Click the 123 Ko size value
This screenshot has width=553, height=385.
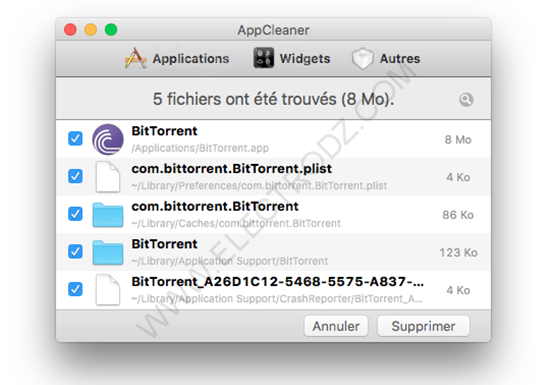(x=458, y=252)
